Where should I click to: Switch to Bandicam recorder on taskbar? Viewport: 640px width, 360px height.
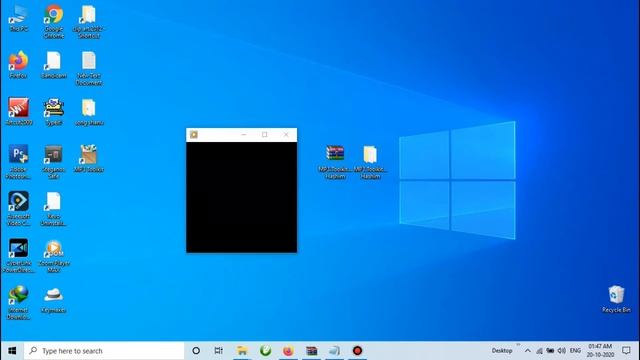(357, 351)
